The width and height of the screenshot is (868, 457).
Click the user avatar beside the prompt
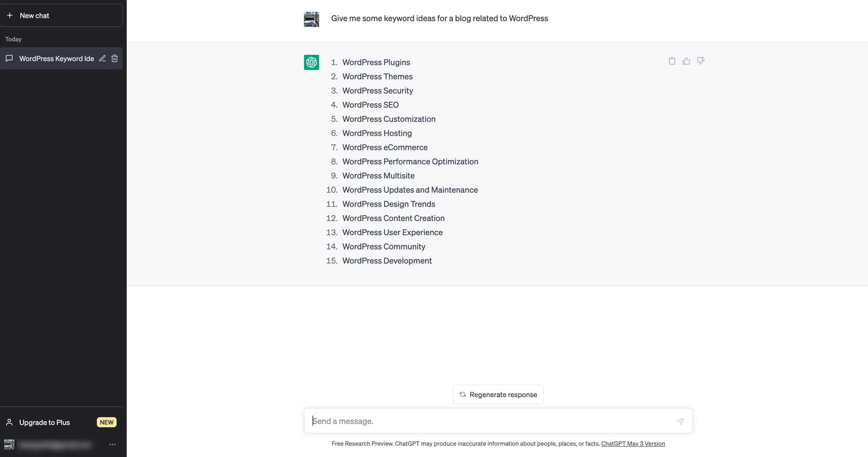click(312, 19)
